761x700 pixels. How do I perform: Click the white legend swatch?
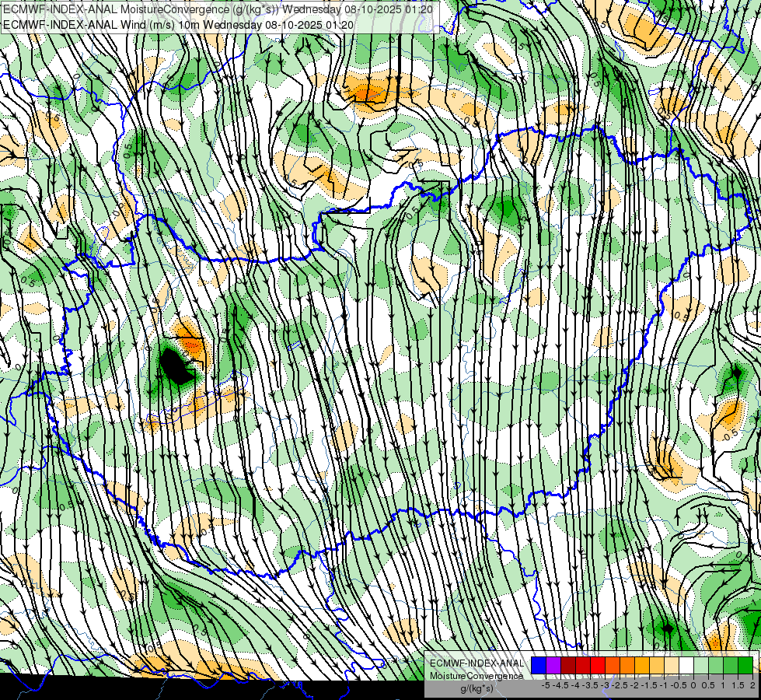coord(686,665)
